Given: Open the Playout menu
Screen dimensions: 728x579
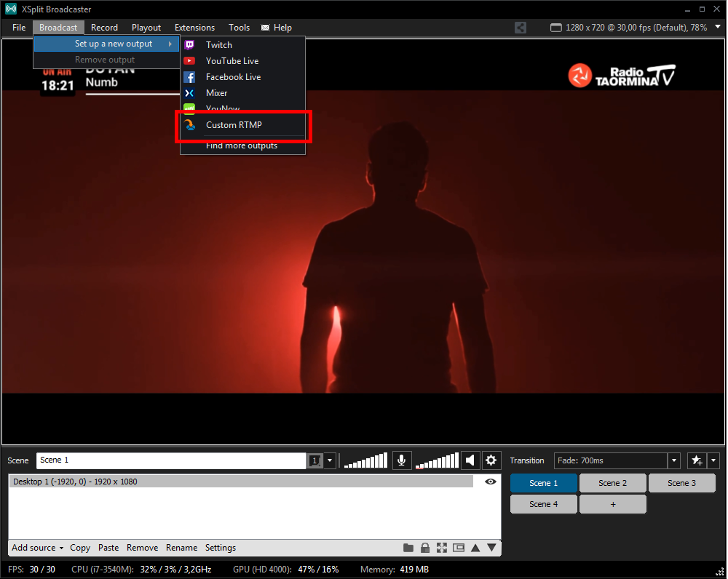Looking at the screenshot, I should pyautogui.click(x=146, y=28).
